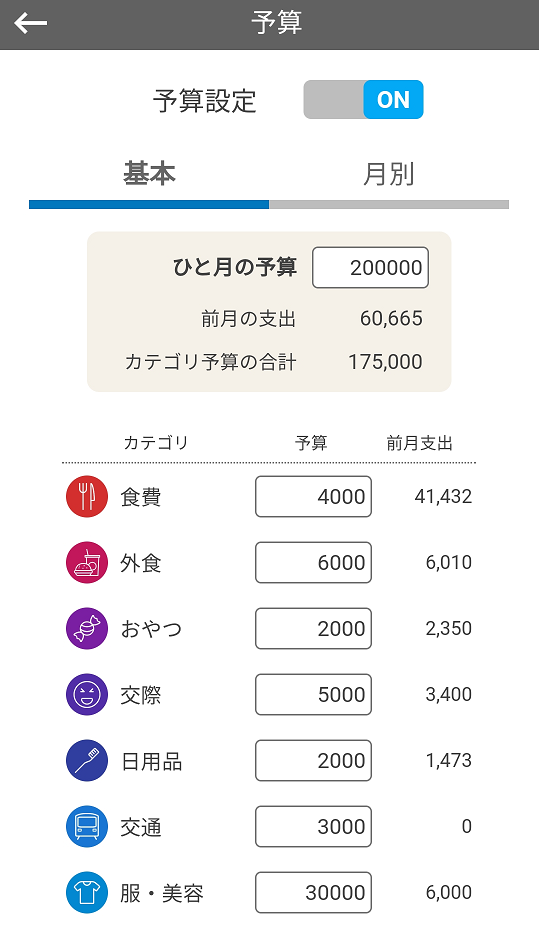Edit the 外食 budget field showing 6000
Viewport: 539px width, 931px height.
click(x=313, y=562)
